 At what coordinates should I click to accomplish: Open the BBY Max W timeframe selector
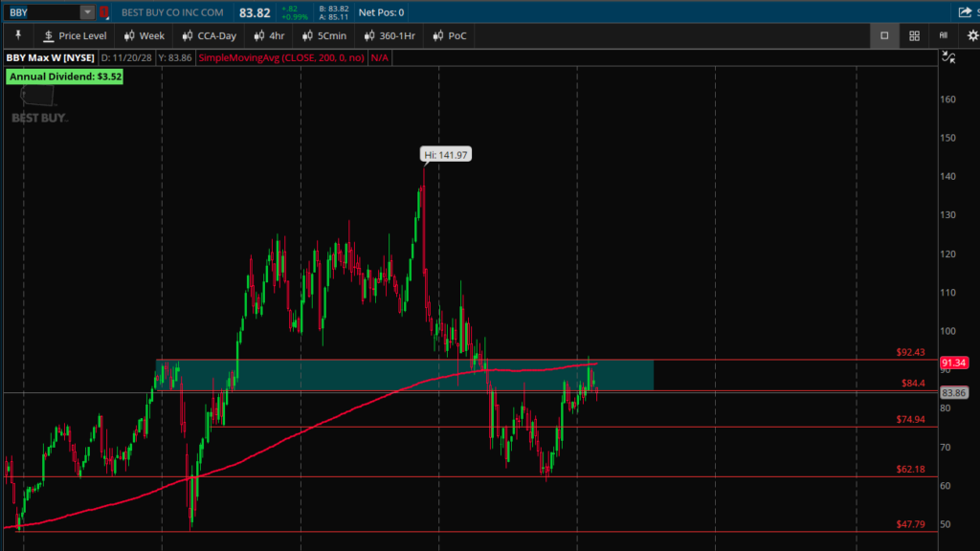tap(50, 57)
